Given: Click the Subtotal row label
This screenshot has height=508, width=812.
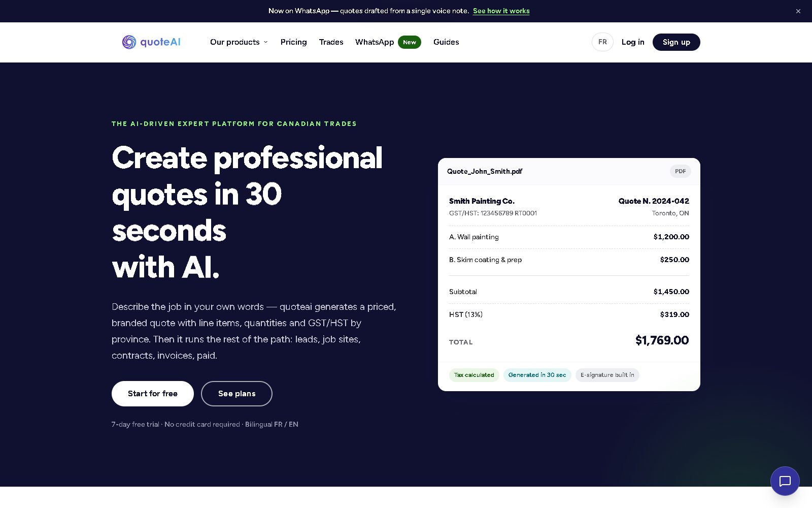Looking at the screenshot, I should click(463, 292).
